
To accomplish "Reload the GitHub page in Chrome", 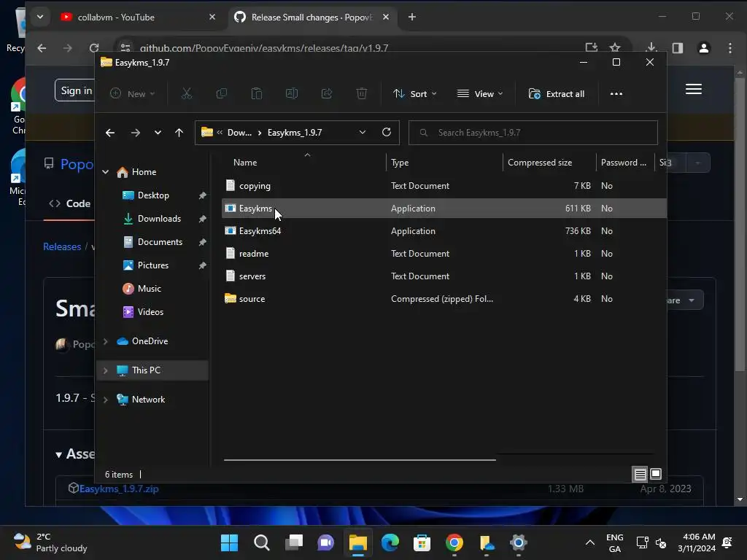I will [94, 47].
